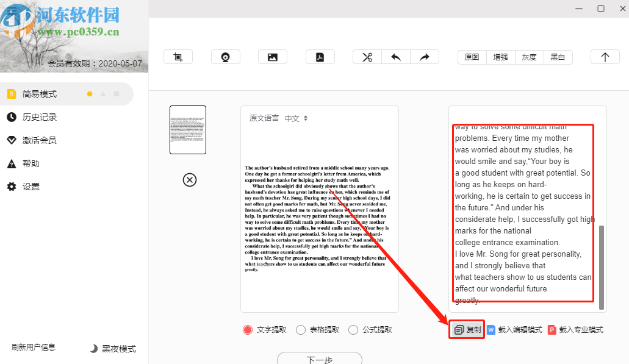The height and width of the screenshot is (364, 629).
Task: Open the camera capture tool
Action: 225,56
